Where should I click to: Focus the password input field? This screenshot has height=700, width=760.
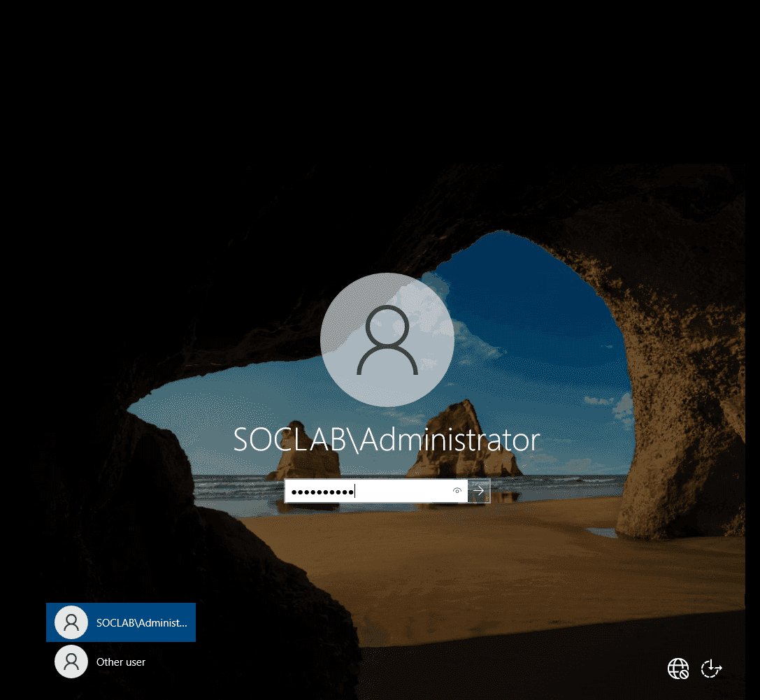pyautogui.click(x=376, y=491)
